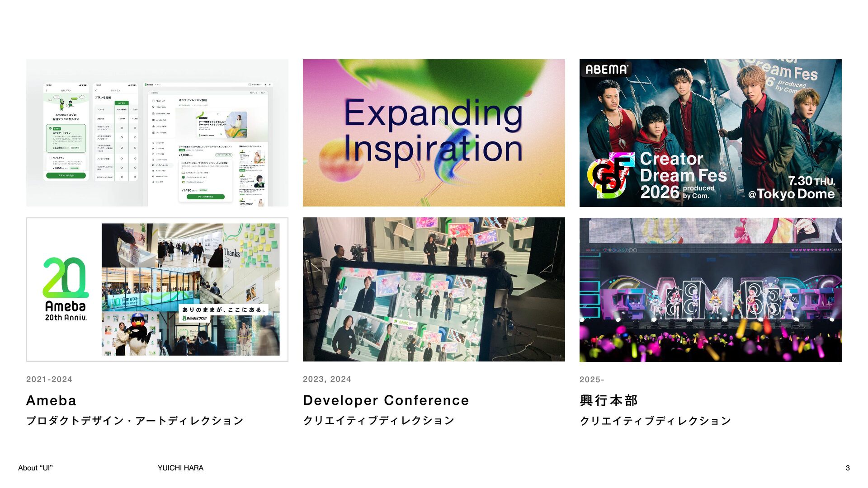Image resolution: width=868 pixels, height=488 pixels.
Task: Click the "About “UI”" footer text
Action: pyautogui.click(x=35, y=468)
